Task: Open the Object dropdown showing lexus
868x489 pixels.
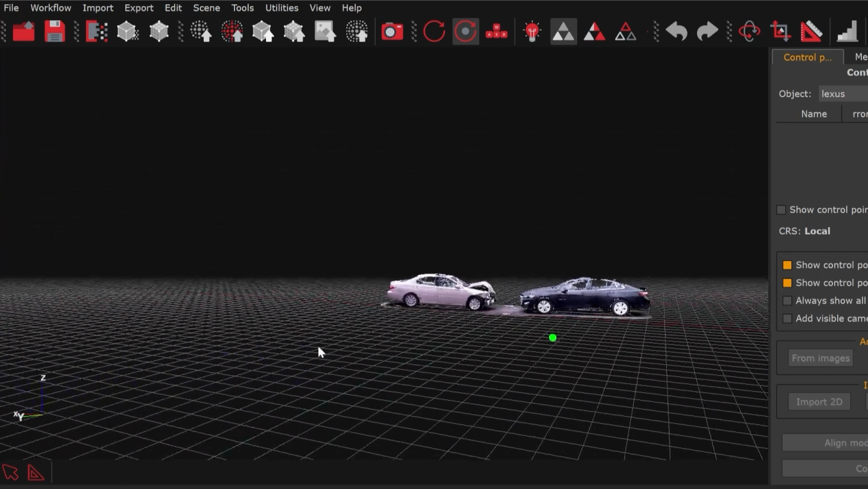Action: (x=842, y=93)
